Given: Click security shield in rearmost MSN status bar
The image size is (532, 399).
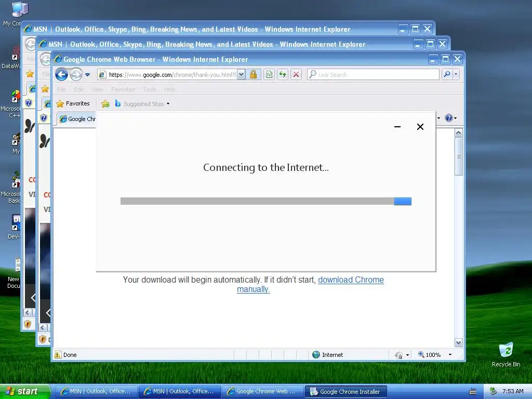Looking at the screenshot, I should [x=28, y=324].
